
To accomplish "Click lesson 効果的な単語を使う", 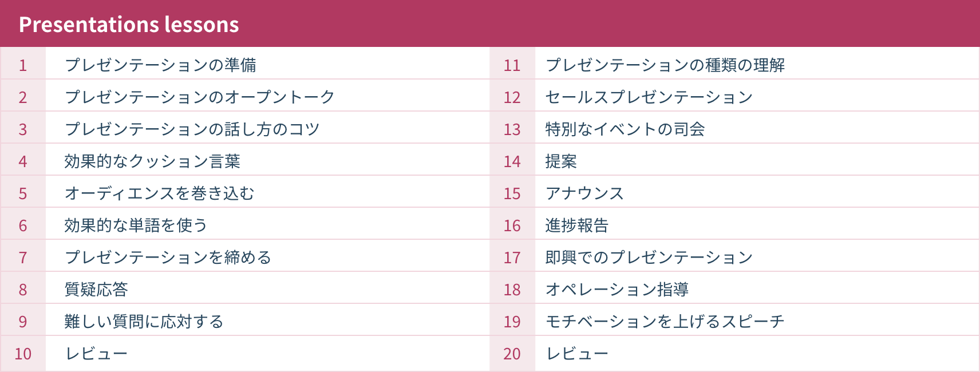I will point(136,225).
